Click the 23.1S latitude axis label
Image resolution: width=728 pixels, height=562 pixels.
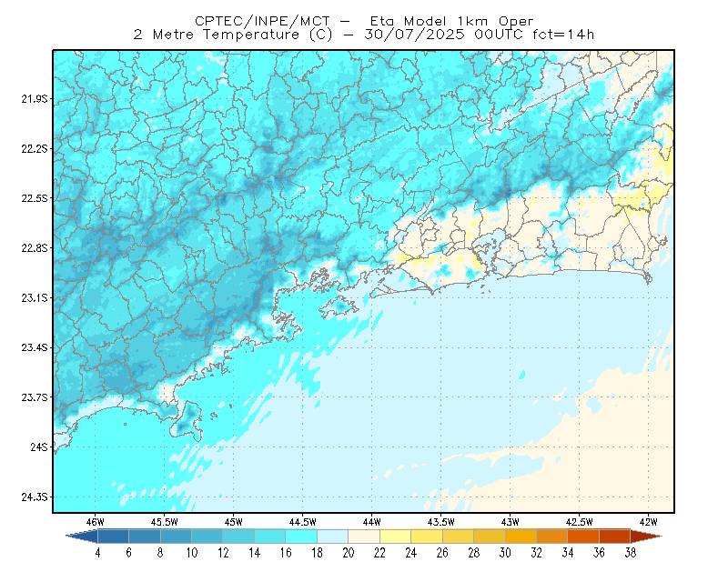tap(35, 298)
